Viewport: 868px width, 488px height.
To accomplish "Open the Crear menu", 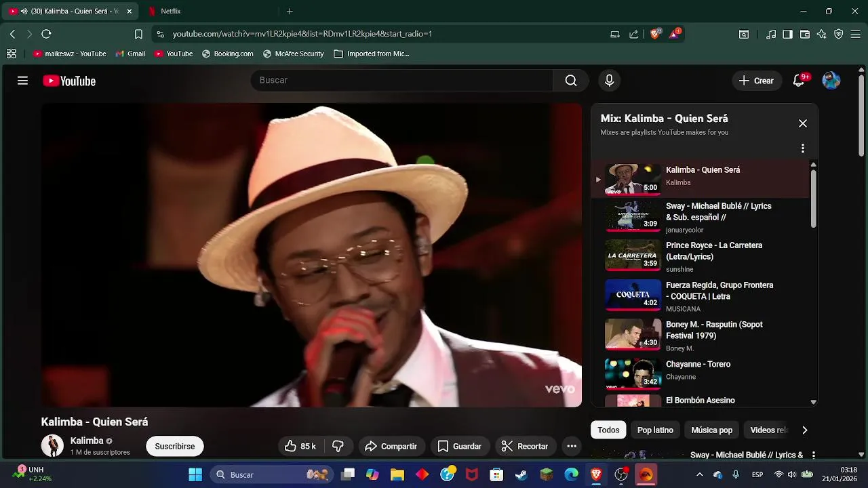I will 756,81.
